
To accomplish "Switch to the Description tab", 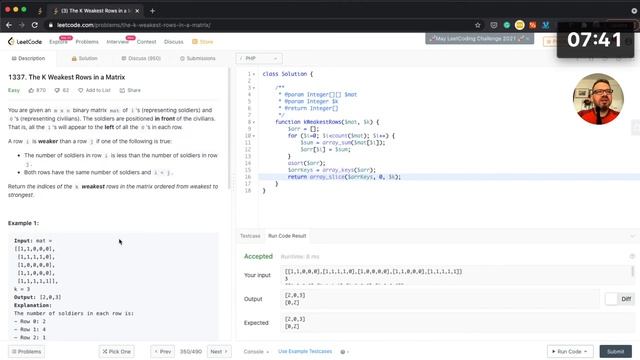I will coord(28,58).
